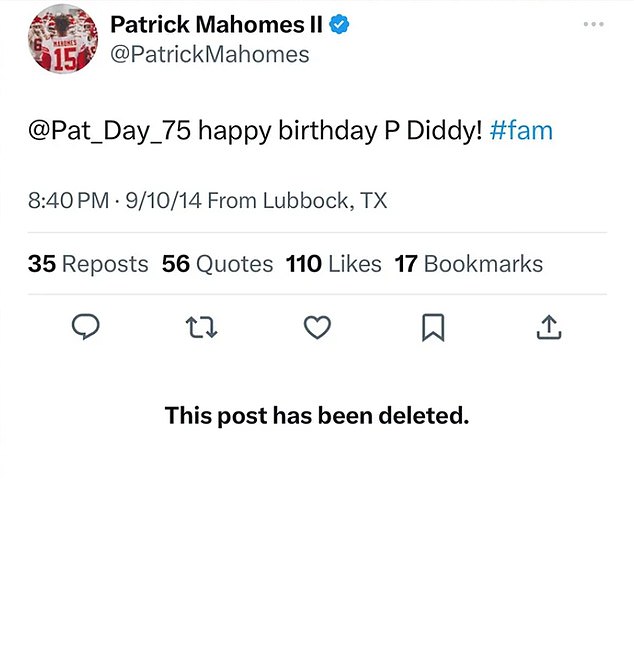This screenshot has width=634, height=647.
Task: View the 110 Likes list
Action: point(333,264)
